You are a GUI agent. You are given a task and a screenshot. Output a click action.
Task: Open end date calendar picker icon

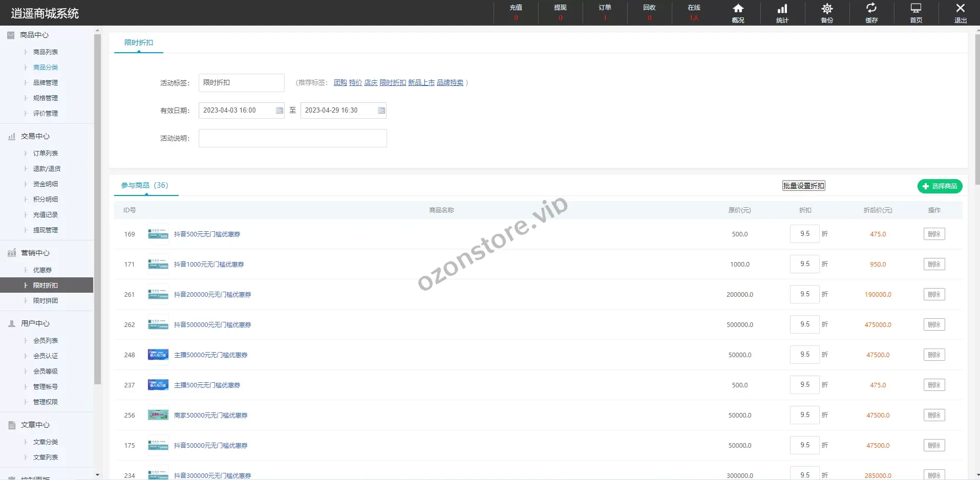coord(381,111)
